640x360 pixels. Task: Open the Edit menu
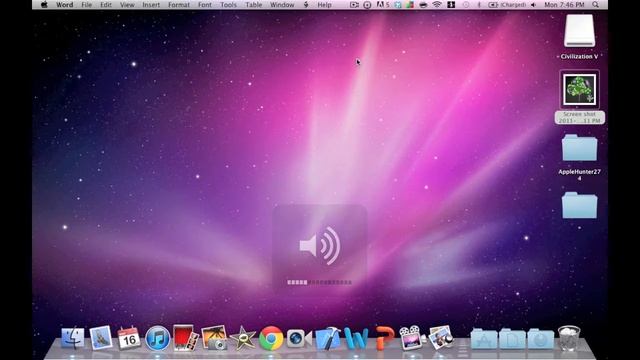point(106,5)
